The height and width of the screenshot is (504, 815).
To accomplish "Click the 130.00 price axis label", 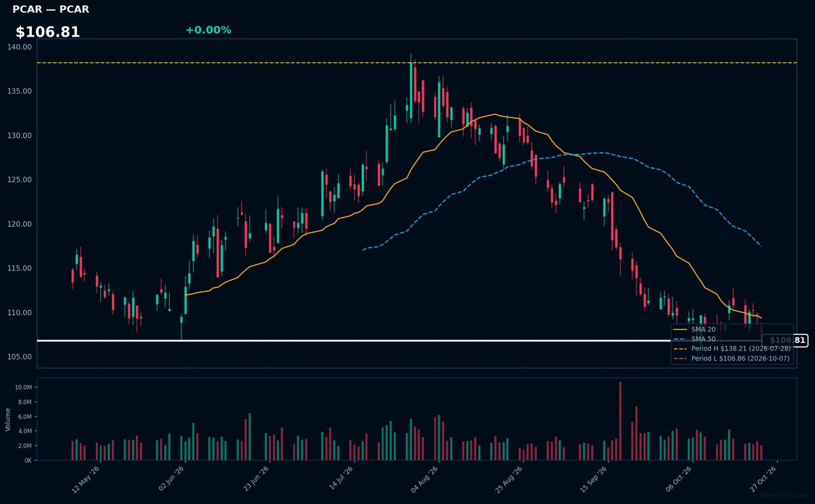I will coord(20,135).
